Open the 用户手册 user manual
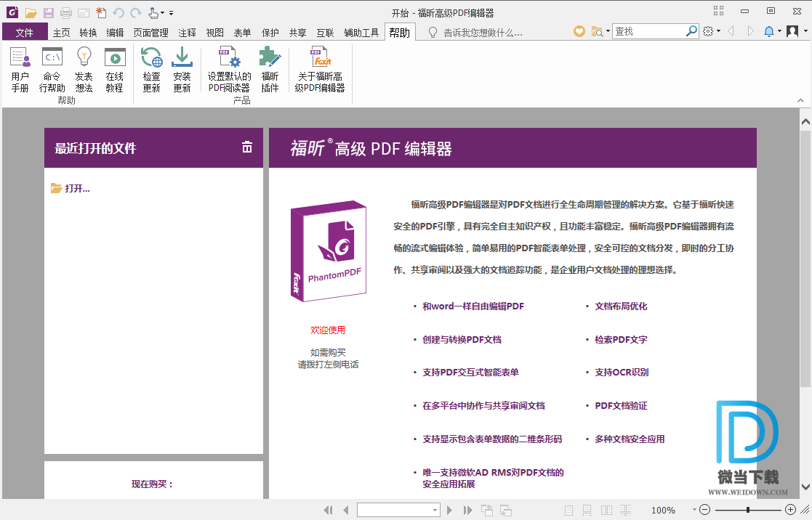Viewport: 812px width, 520px height. pos(20,69)
